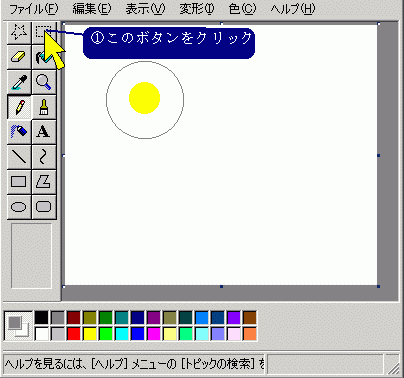Open the ヘルプ(H) menu
The image size is (404, 378).
[x=293, y=9]
